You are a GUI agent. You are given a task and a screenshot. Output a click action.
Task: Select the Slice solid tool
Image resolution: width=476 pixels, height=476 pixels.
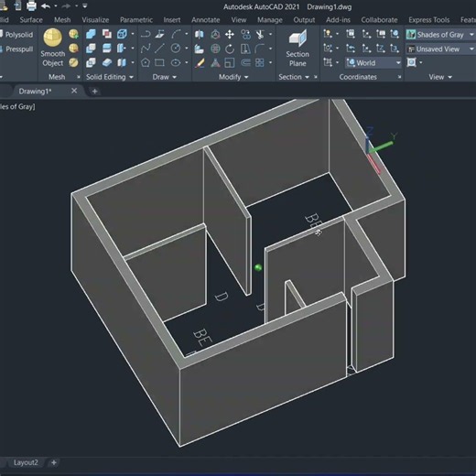pos(106,49)
